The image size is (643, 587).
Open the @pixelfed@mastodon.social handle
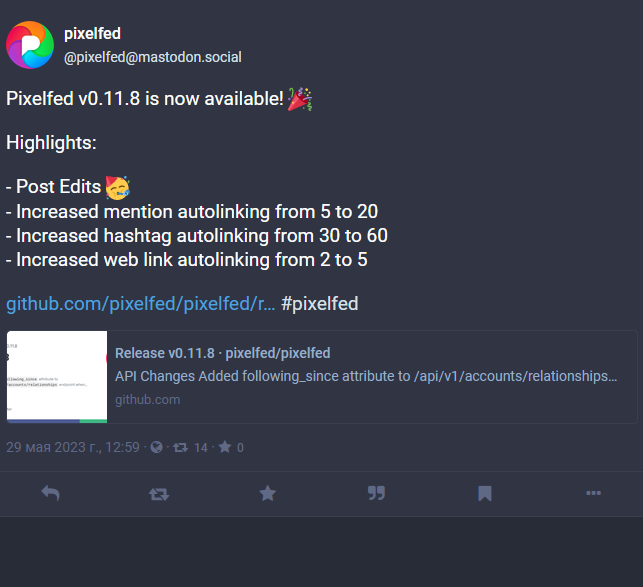[x=153, y=57]
